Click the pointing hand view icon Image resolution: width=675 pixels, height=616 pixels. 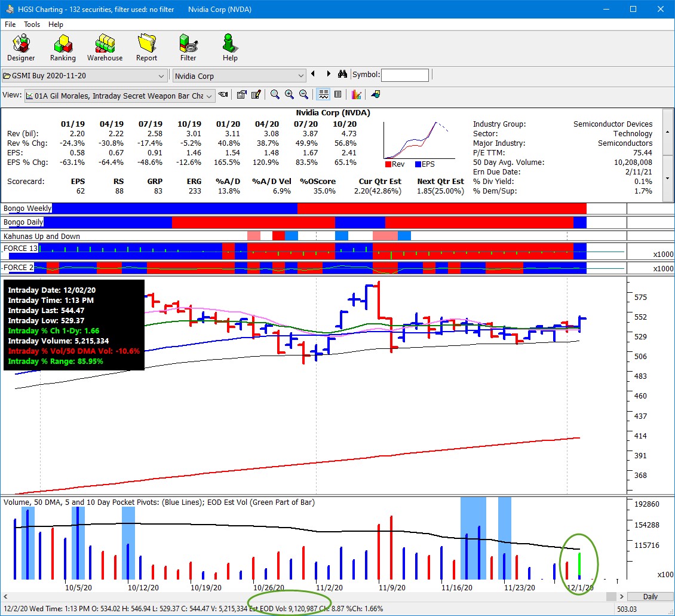pos(223,95)
